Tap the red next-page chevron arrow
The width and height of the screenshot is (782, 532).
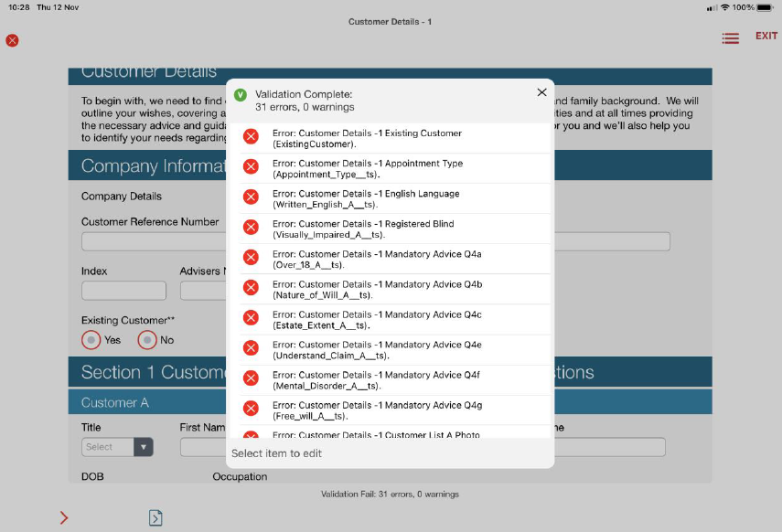(x=64, y=518)
